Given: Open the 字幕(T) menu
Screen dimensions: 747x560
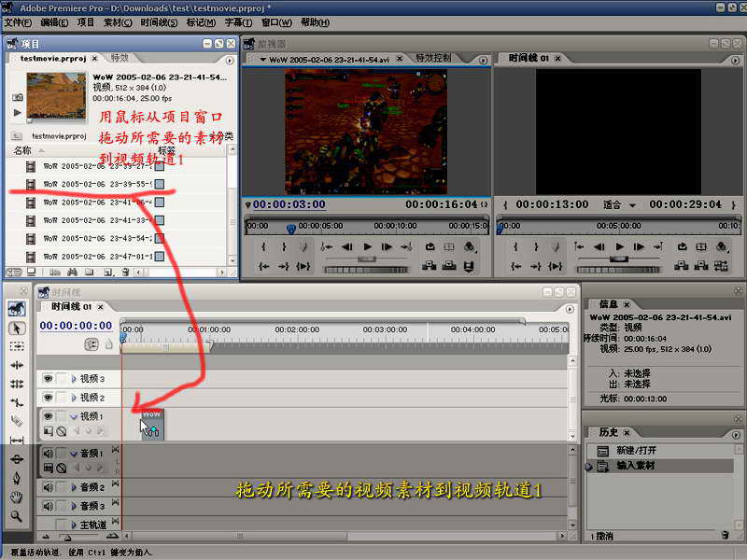Looking at the screenshot, I should pyautogui.click(x=238, y=22).
